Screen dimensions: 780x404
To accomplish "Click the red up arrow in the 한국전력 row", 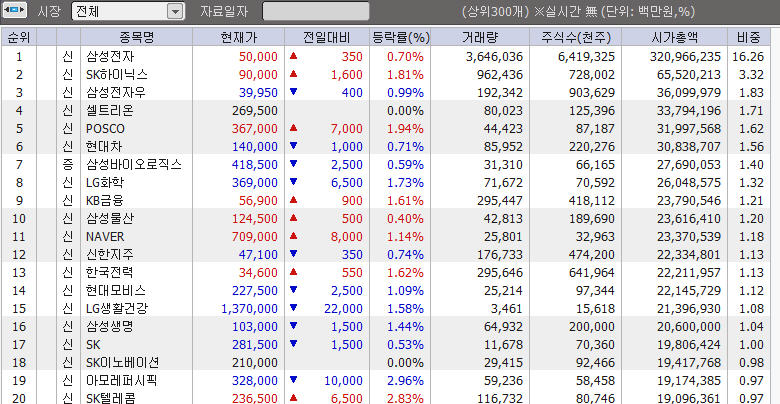I will [293, 272].
